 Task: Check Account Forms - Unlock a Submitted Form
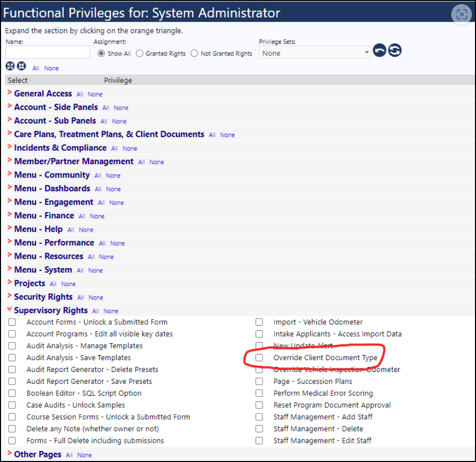(x=12, y=322)
